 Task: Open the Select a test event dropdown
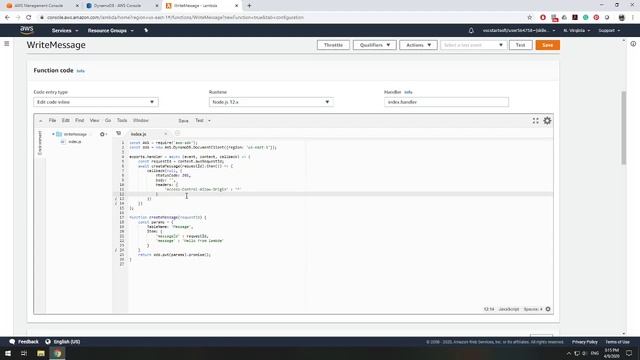[x=473, y=45]
